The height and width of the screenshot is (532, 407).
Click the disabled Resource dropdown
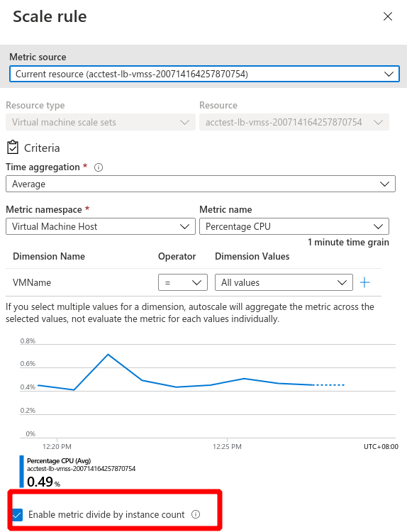click(294, 122)
